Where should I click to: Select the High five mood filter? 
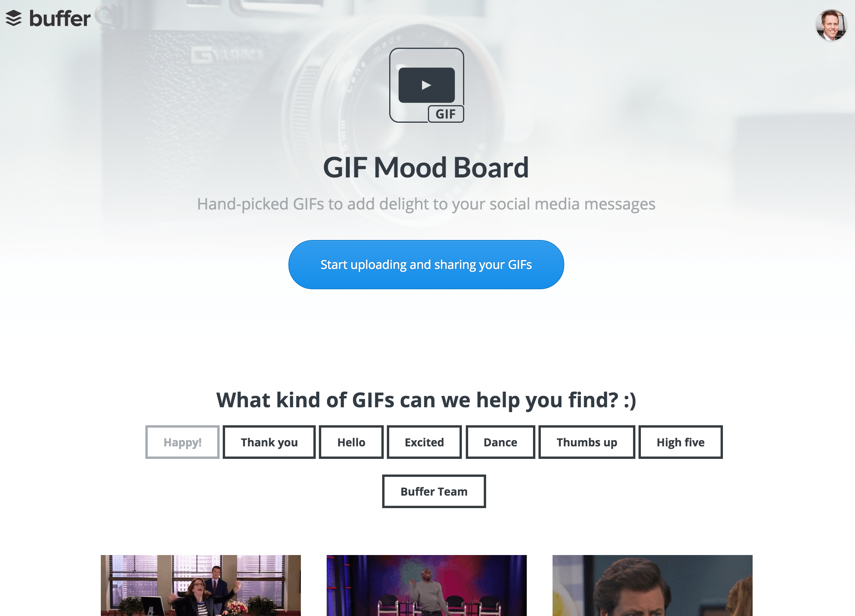(x=680, y=441)
